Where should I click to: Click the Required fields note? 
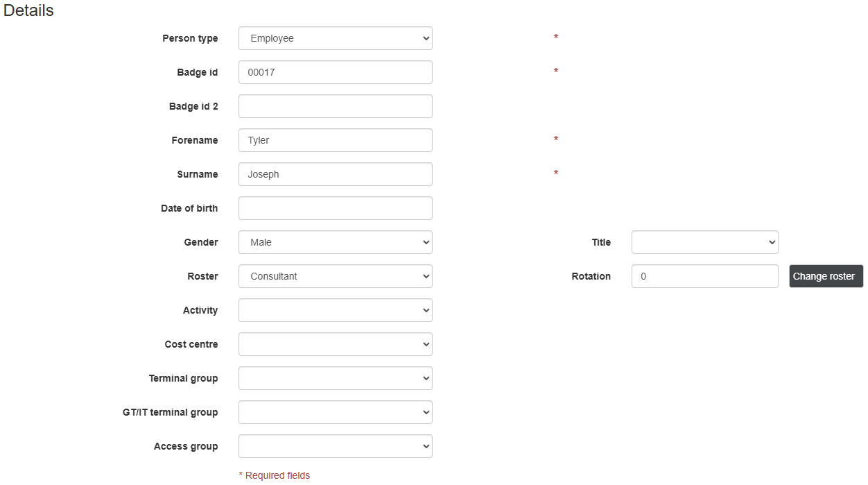tap(275, 475)
